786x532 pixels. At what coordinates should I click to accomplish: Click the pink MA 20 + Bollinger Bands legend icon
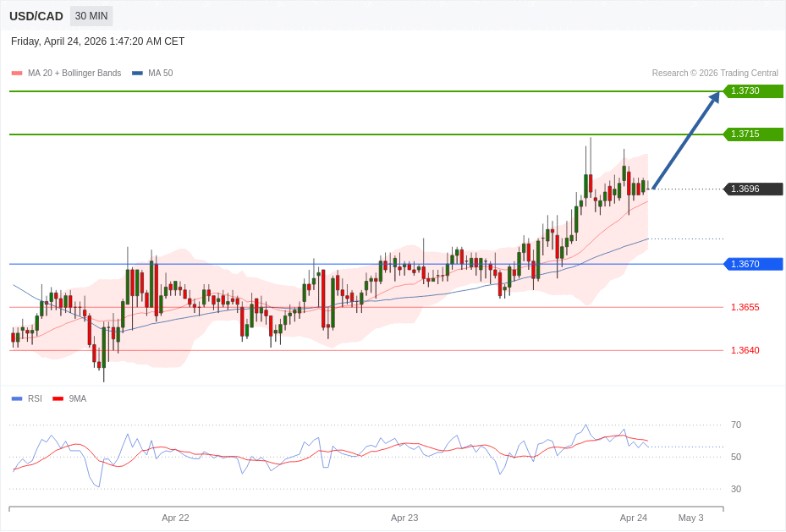(x=17, y=73)
